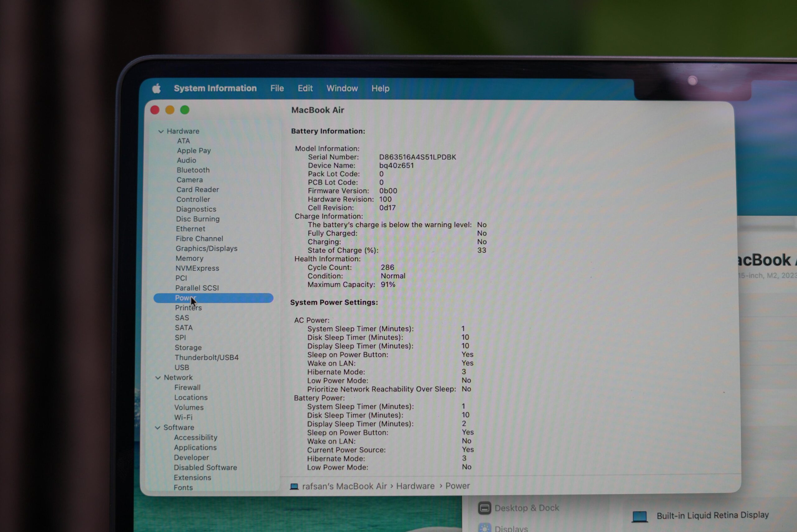Select Graphics/Displays in the sidebar
The image size is (797, 532).
coord(206,249)
